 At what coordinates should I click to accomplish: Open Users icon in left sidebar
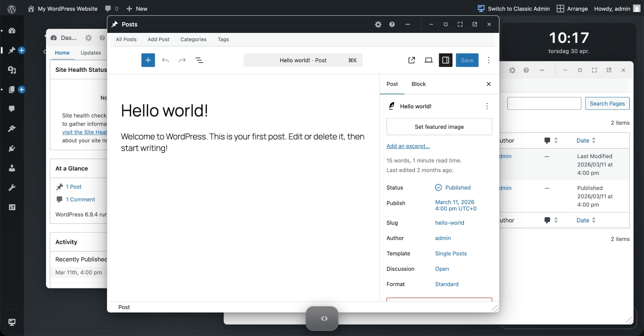12,168
